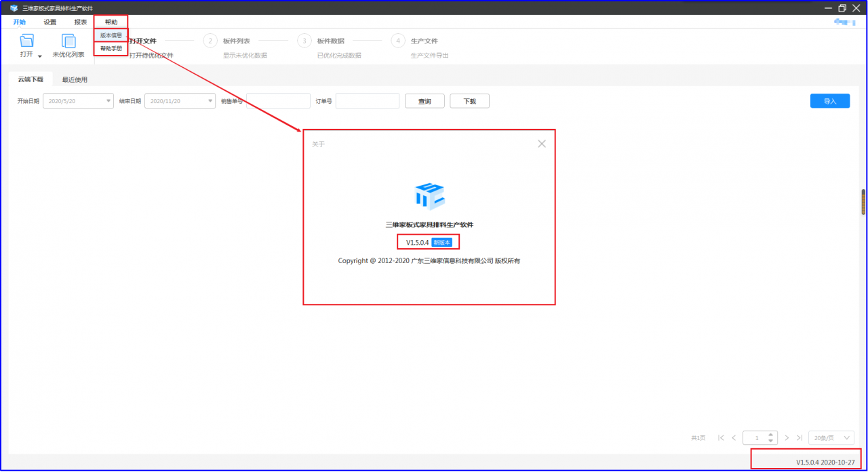This screenshot has width=868, height=472.
Task: Click the app icon in the title bar
Action: click(x=14, y=8)
